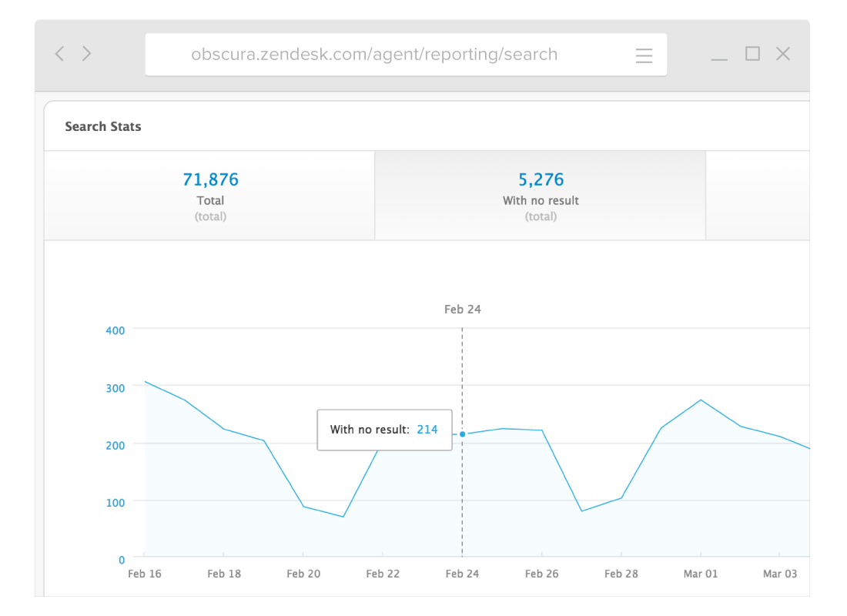Image resolution: width=847 pixels, height=616 pixels.
Task: Click the 5,276 no-result number
Action: [541, 179]
